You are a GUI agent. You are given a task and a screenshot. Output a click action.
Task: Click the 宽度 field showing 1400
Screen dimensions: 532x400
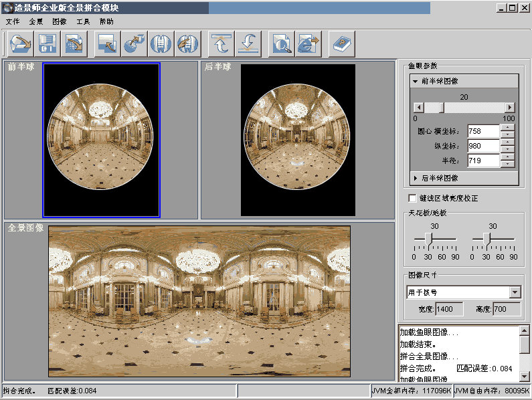click(449, 309)
